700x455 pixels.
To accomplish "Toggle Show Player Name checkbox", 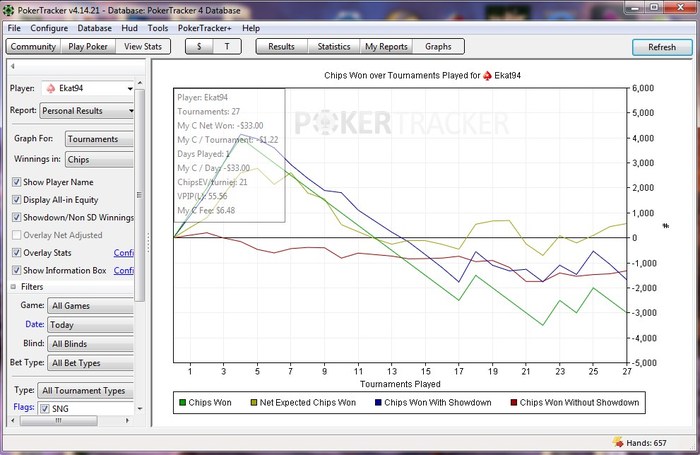I will pyautogui.click(x=17, y=182).
